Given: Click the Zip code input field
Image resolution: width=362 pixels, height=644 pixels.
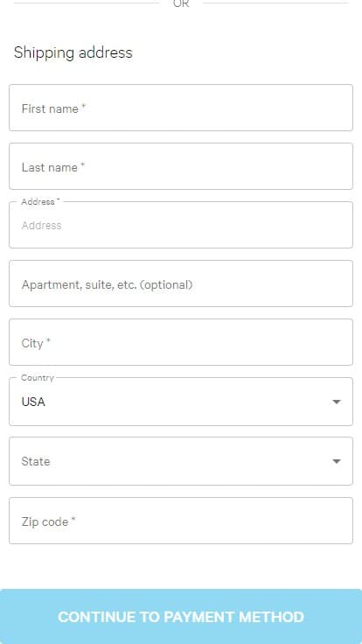Looking at the screenshot, I should [181, 521].
